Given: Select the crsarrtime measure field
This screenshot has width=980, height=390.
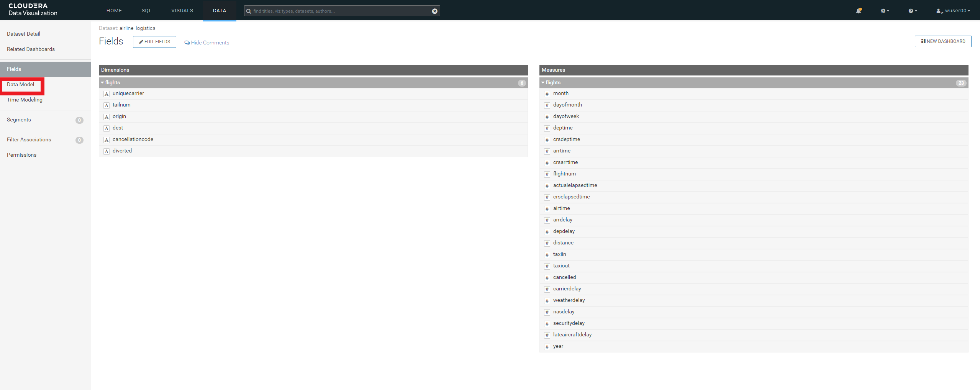Looking at the screenshot, I should 754,162.
